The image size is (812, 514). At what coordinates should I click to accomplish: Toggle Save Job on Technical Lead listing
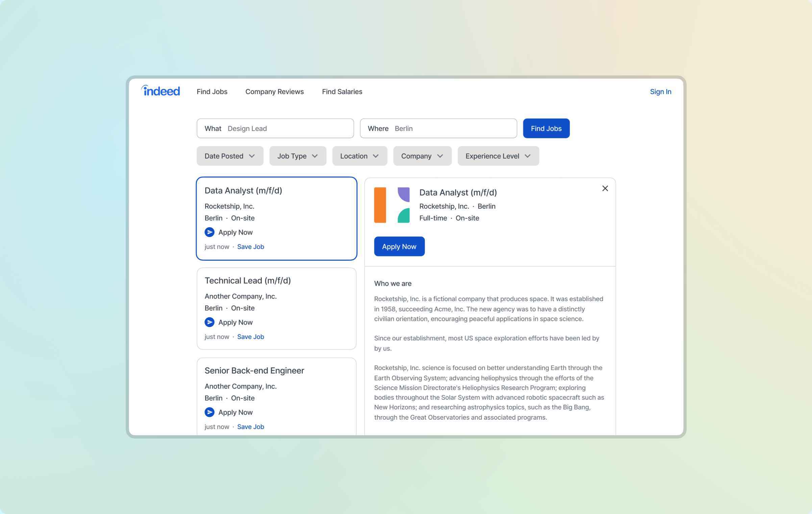click(250, 336)
